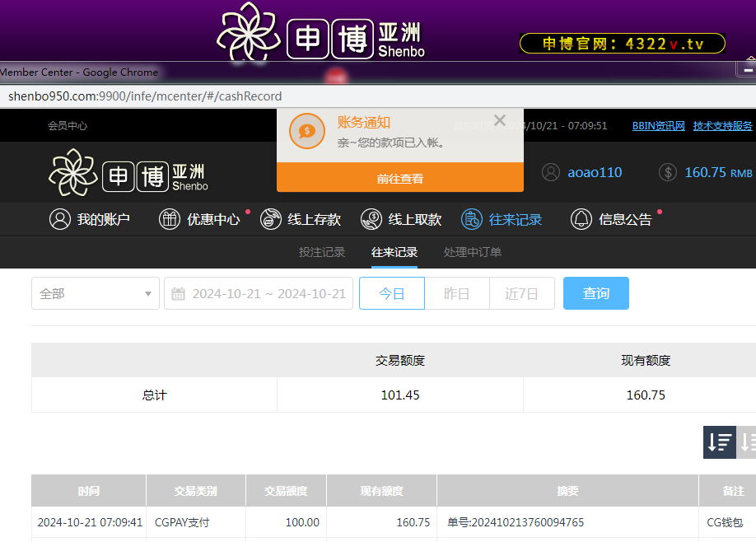756x542 pixels.
Task: Click the online withdrawal hand icon
Action: (371, 219)
